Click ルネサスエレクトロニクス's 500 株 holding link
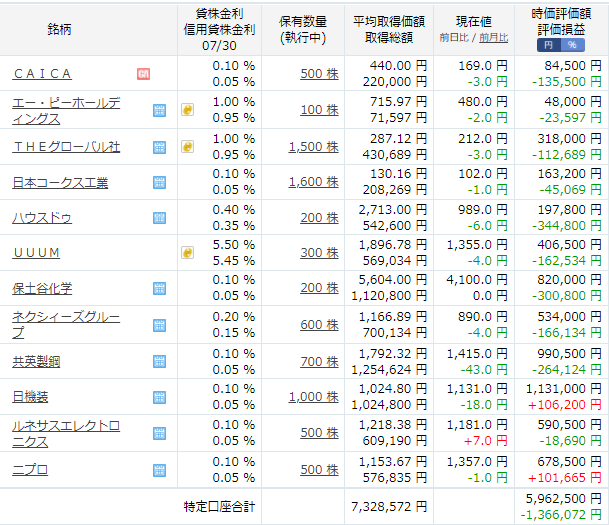The width and height of the screenshot is (609, 525). (x=319, y=433)
